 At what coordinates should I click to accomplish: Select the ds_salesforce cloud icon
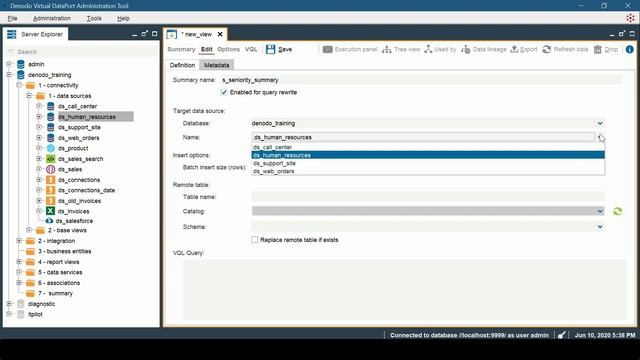[49, 221]
